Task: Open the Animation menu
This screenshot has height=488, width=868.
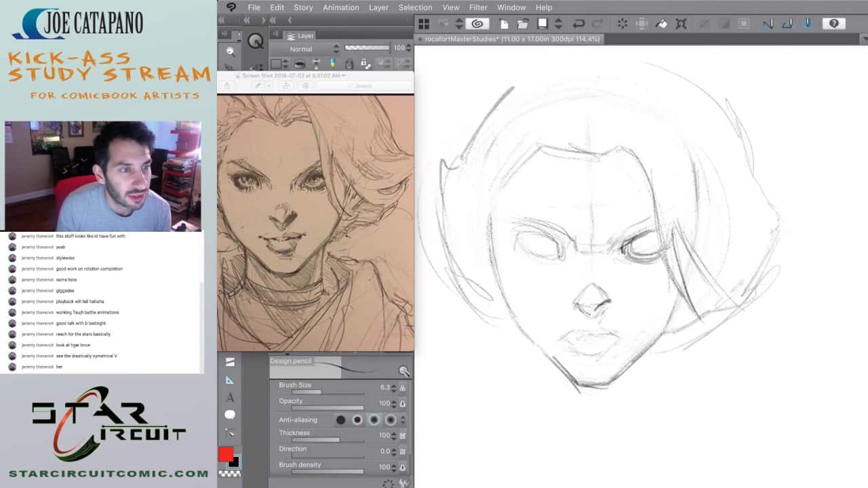Action: coord(340,7)
